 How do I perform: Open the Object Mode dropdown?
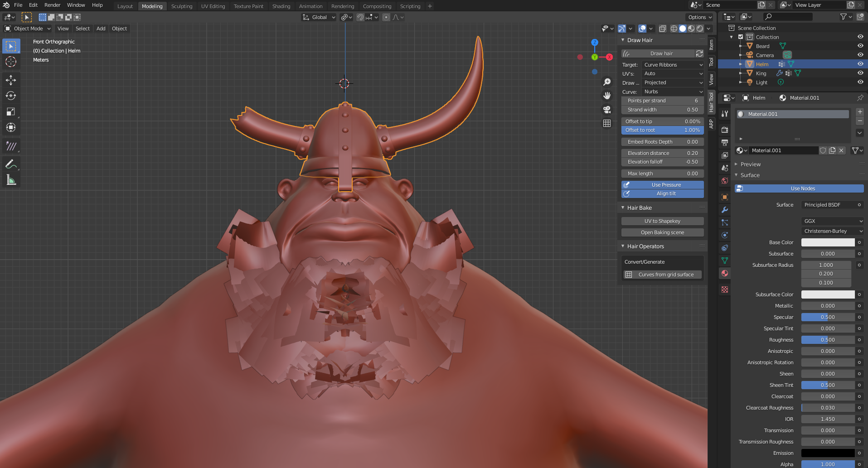click(28, 29)
